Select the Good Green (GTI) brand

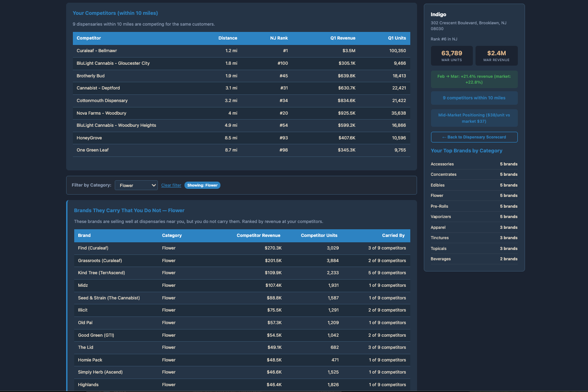click(242, 335)
